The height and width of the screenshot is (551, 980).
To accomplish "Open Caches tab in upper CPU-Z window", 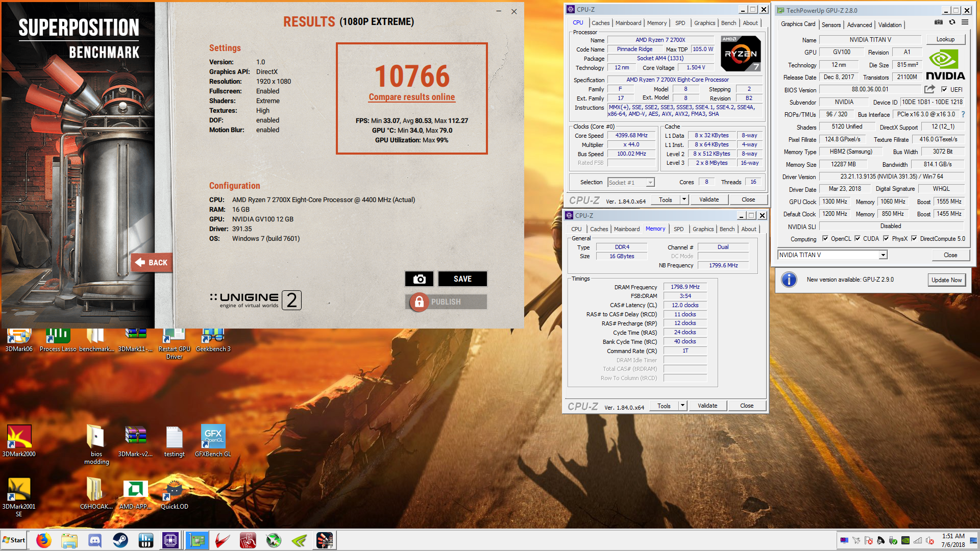I will pos(601,23).
